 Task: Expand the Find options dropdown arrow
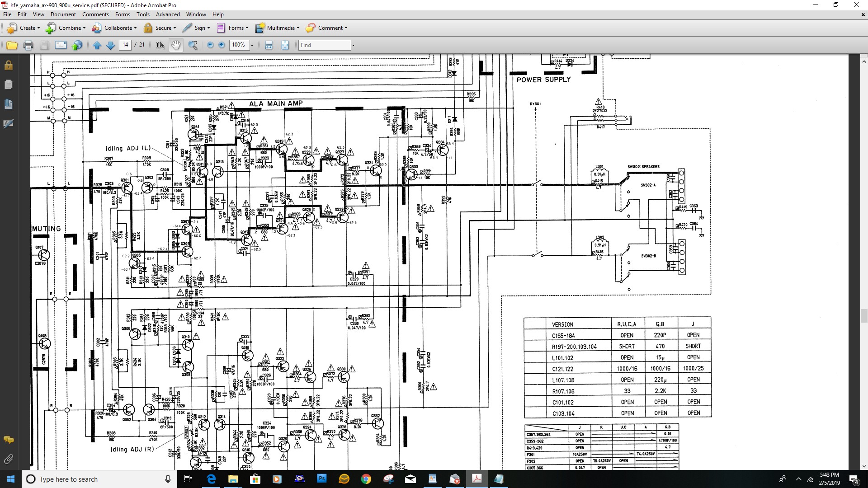click(353, 45)
